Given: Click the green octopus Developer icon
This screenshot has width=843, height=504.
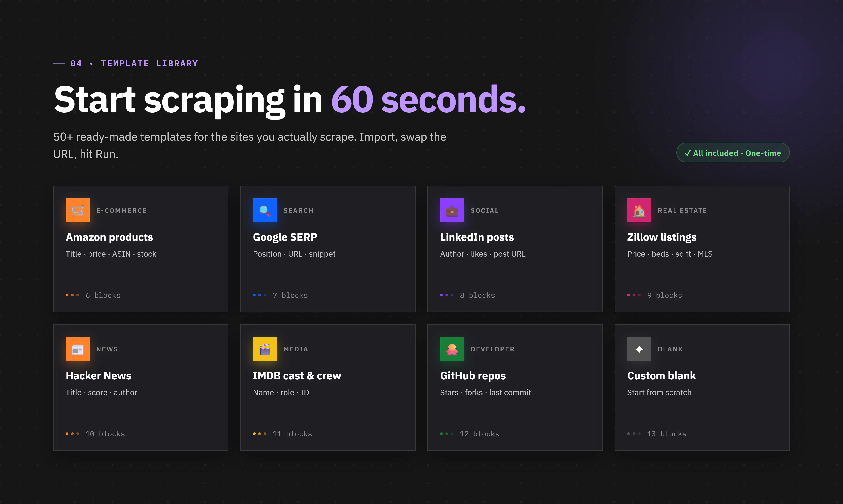Looking at the screenshot, I should tap(452, 349).
